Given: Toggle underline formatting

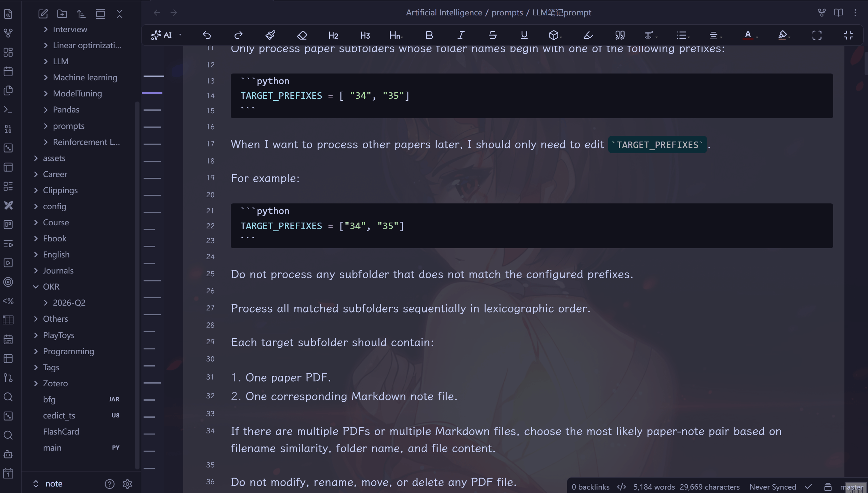Looking at the screenshot, I should [524, 35].
